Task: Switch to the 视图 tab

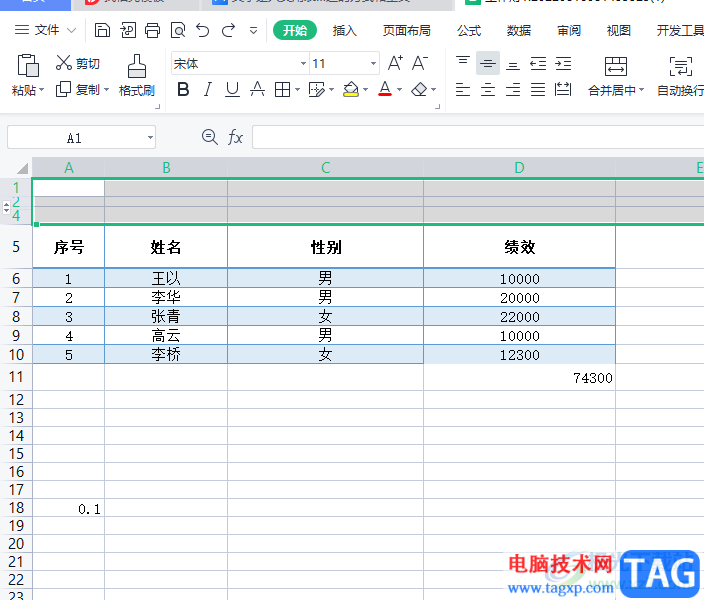Action: (x=618, y=31)
